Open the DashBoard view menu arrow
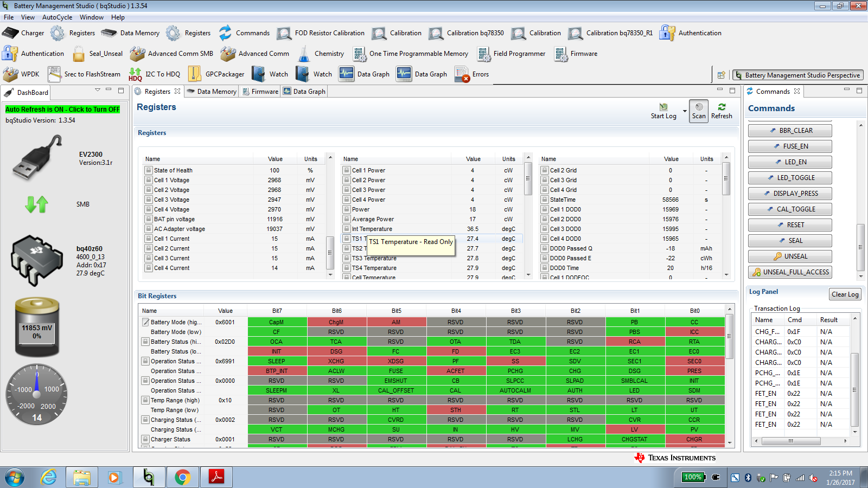 98,90
